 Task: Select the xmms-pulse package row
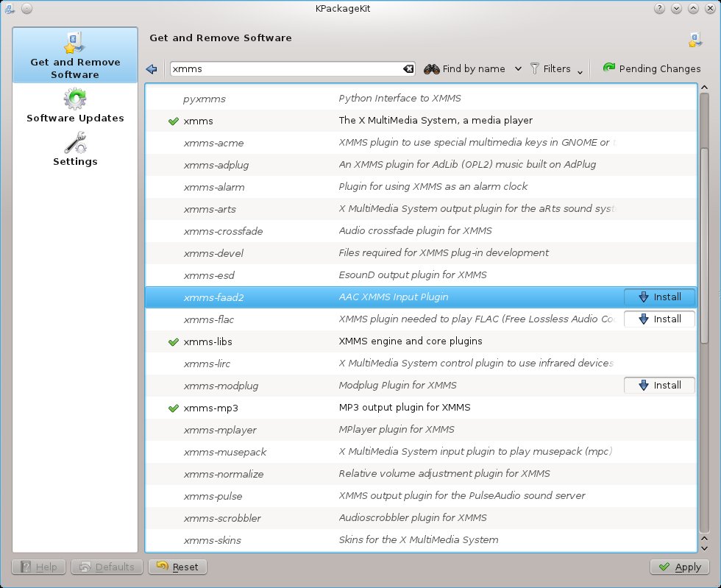[x=421, y=496]
